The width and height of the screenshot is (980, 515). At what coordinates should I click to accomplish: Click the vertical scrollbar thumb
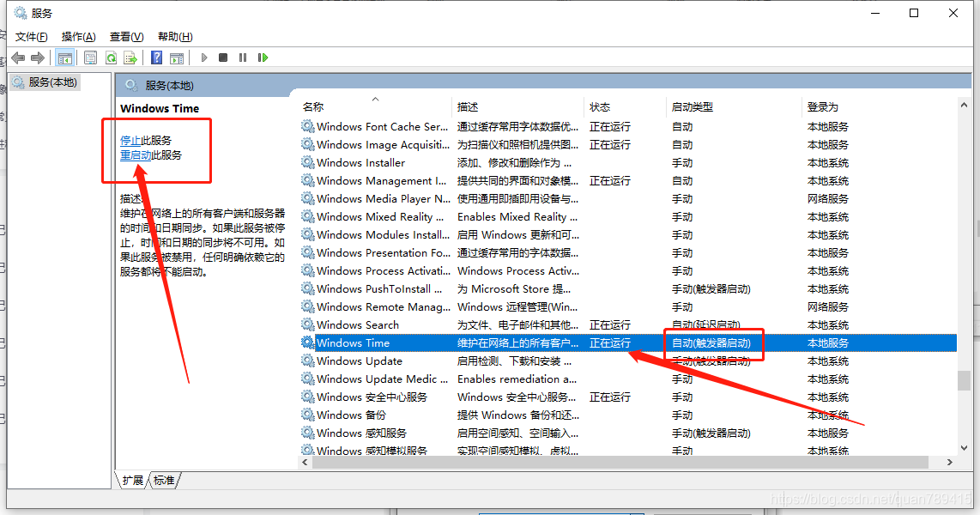[964, 380]
